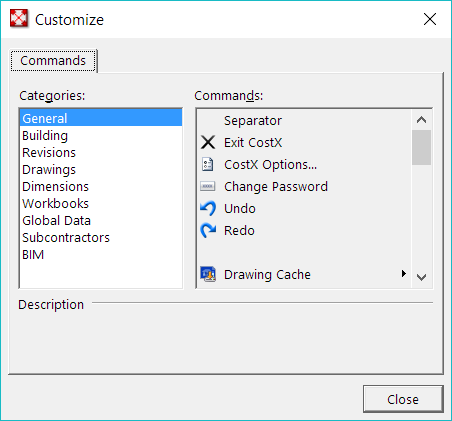Image resolution: width=452 pixels, height=421 pixels.
Task: Select the Redo command text
Action: click(x=239, y=231)
